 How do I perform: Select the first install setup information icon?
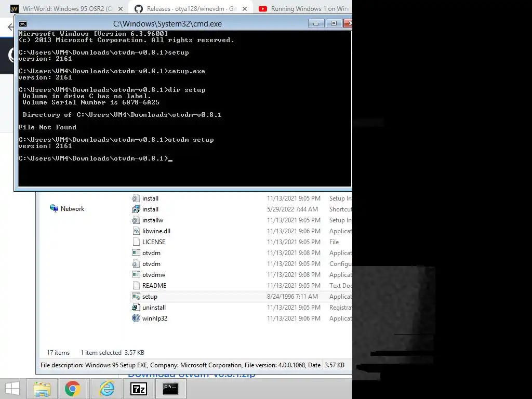point(136,198)
